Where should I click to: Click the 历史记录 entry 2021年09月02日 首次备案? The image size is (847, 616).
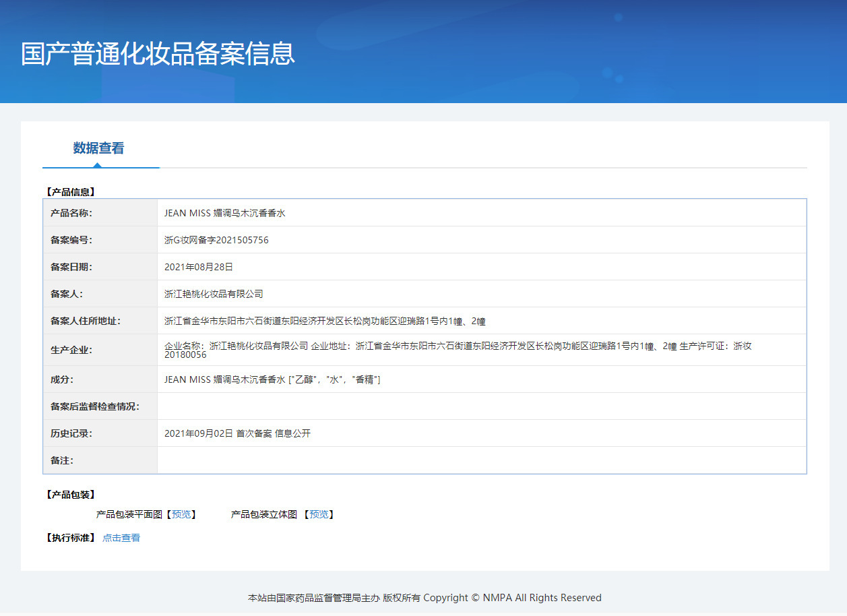[x=237, y=433]
